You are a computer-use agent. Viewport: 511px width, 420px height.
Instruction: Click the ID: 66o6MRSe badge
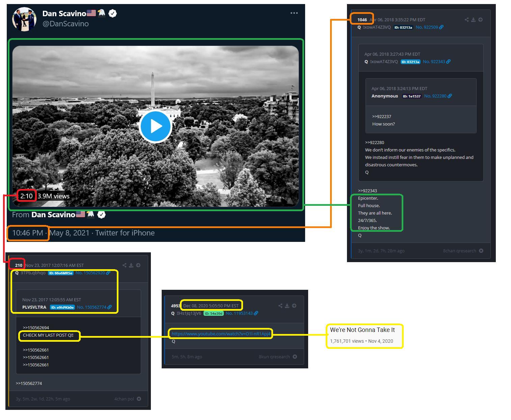(x=61, y=273)
